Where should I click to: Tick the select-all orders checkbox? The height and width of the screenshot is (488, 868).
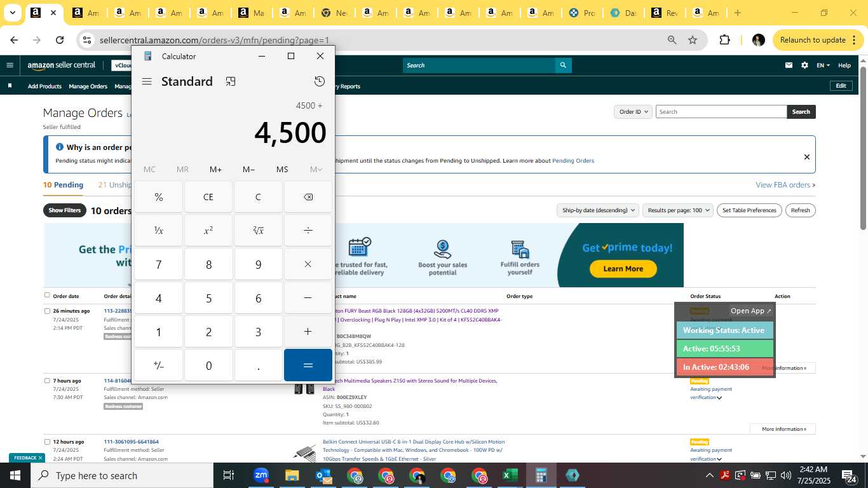pos(47,295)
